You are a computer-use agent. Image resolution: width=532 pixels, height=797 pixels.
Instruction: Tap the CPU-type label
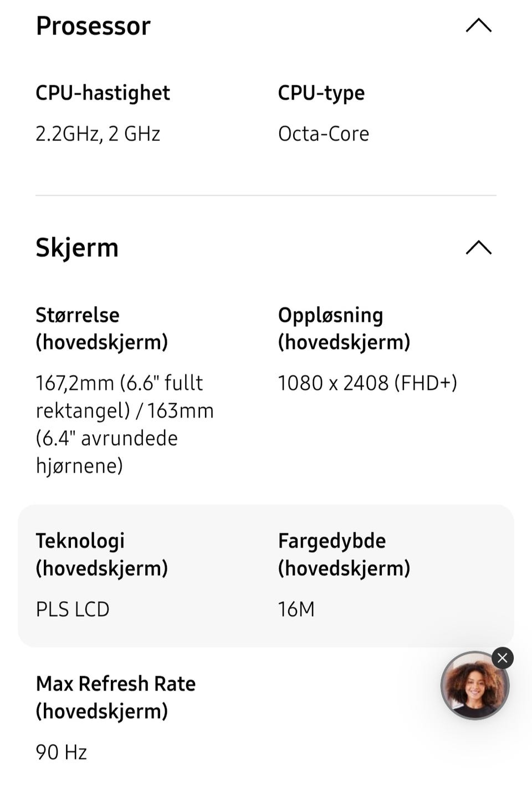(321, 93)
